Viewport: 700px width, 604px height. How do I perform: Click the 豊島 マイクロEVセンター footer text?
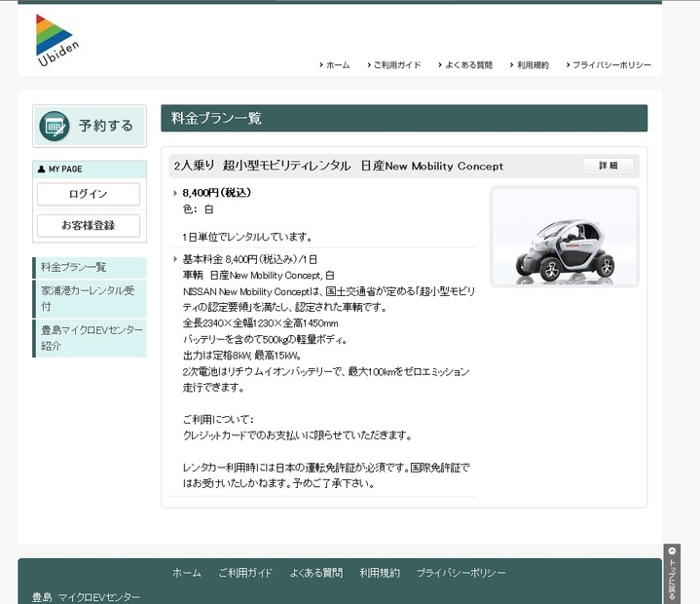pyautogui.click(x=86, y=597)
